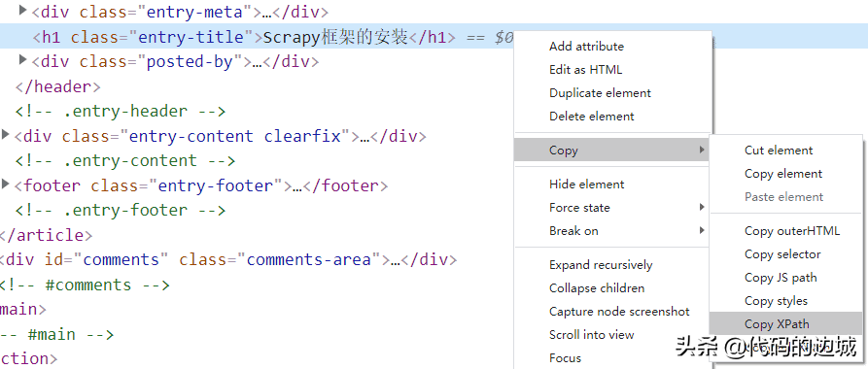Select Edit as HTML option
868x369 pixels.
coord(585,70)
